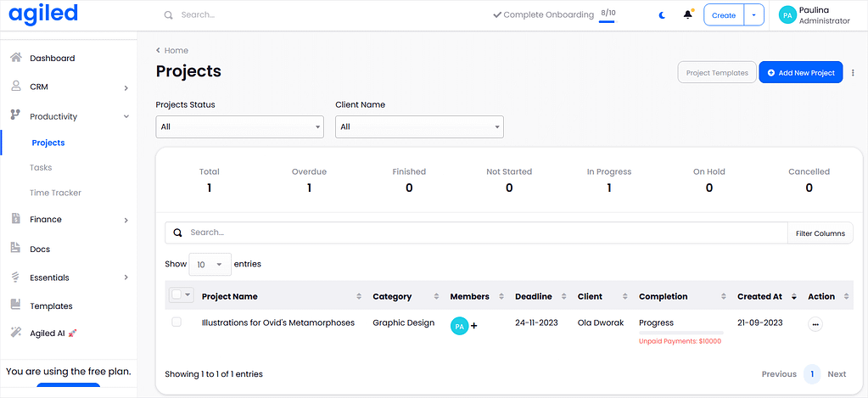This screenshot has height=398, width=868.
Task: Go to Dashboard in sidebar
Action: (x=52, y=58)
